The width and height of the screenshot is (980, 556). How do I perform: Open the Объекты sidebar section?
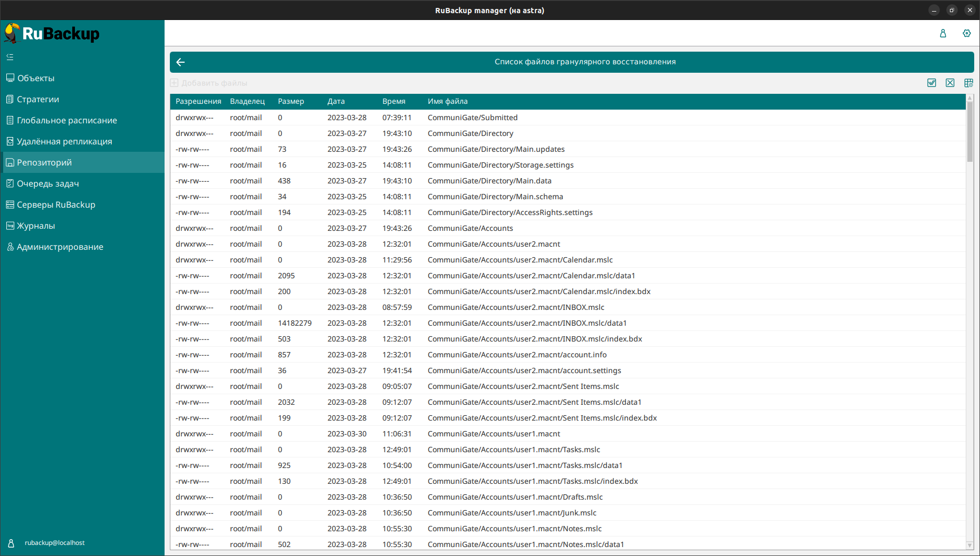(36, 78)
